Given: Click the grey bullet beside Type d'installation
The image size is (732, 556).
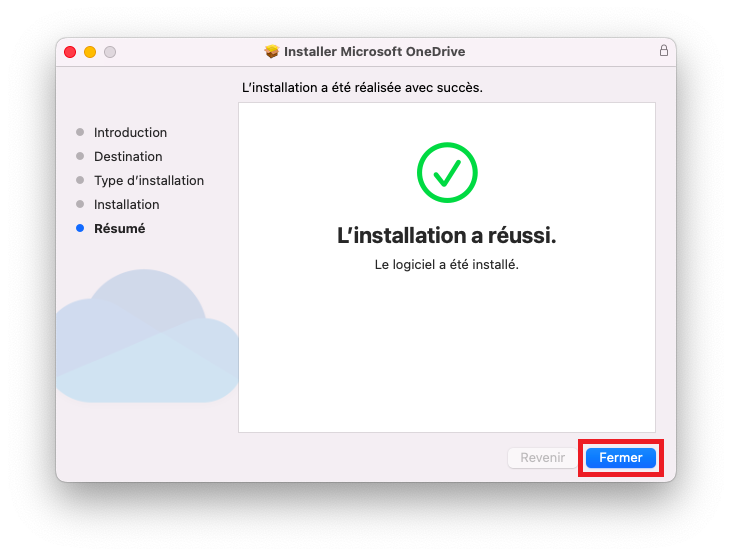Looking at the screenshot, I should click(x=80, y=180).
